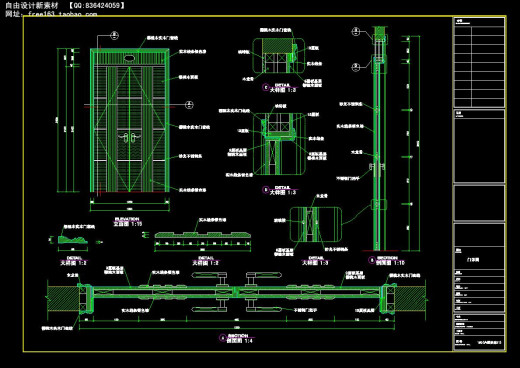The image size is (520, 368).
Task: Select the 立面图 1:15 drawing title
Action: (128, 224)
